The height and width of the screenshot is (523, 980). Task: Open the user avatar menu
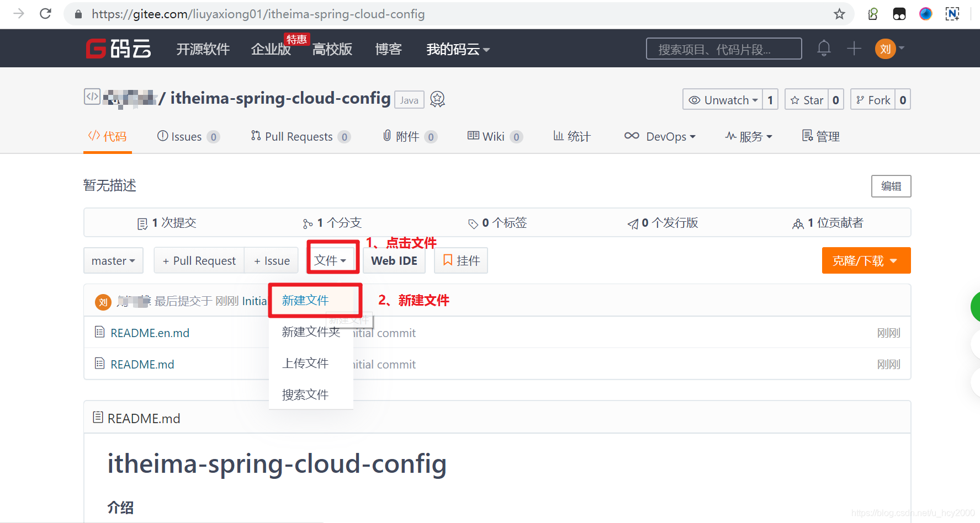point(889,49)
